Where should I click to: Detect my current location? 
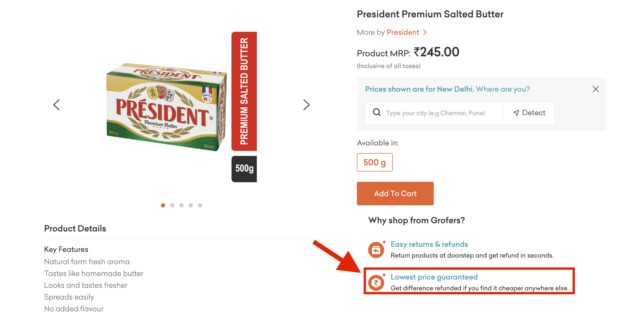529,113
